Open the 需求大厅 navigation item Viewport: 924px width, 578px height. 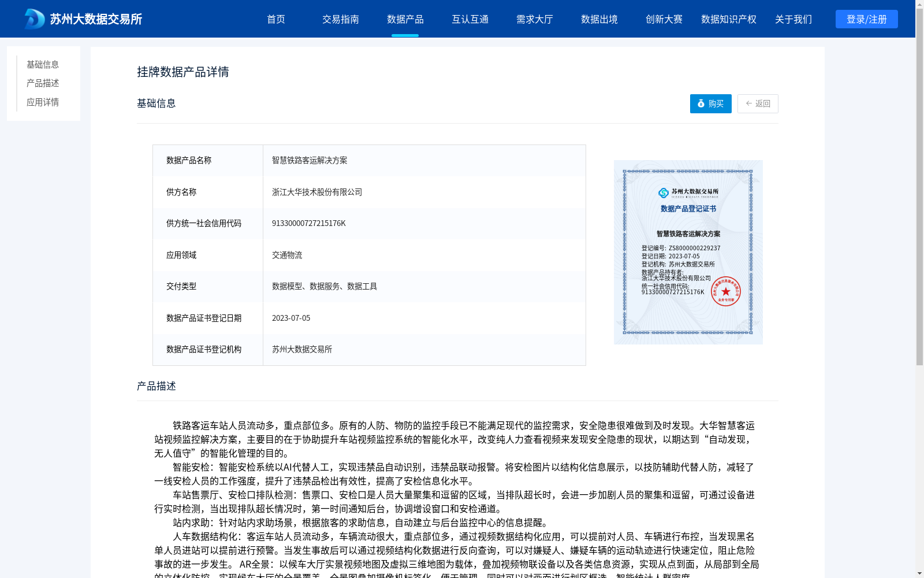pos(535,19)
